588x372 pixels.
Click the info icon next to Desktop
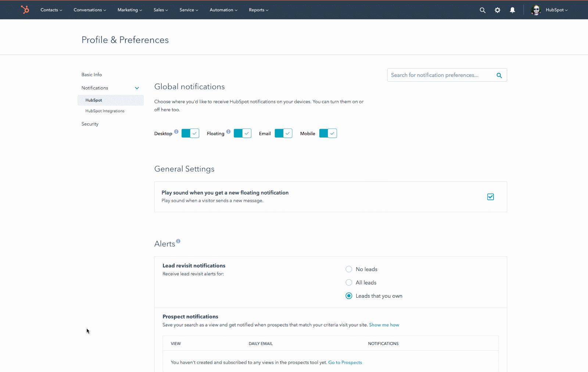pyautogui.click(x=176, y=131)
